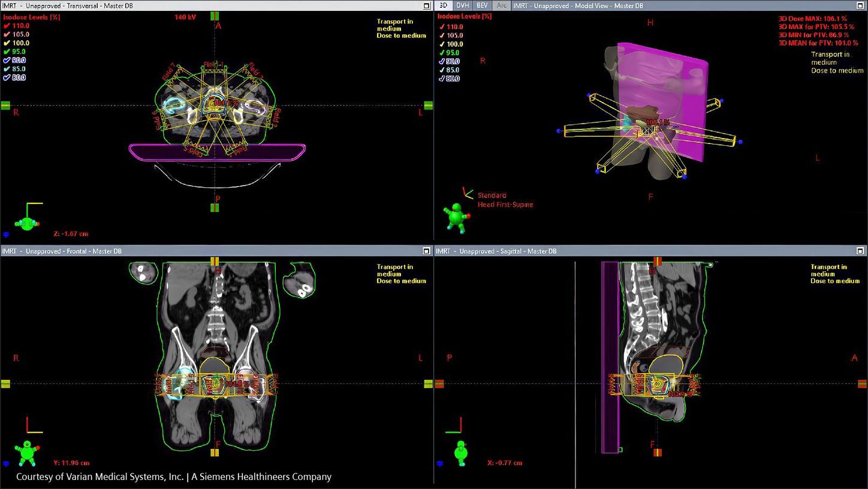
Task: Disable the 80.0 isodose level checkbox
Action: pyautogui.click(x=7, y=77)
